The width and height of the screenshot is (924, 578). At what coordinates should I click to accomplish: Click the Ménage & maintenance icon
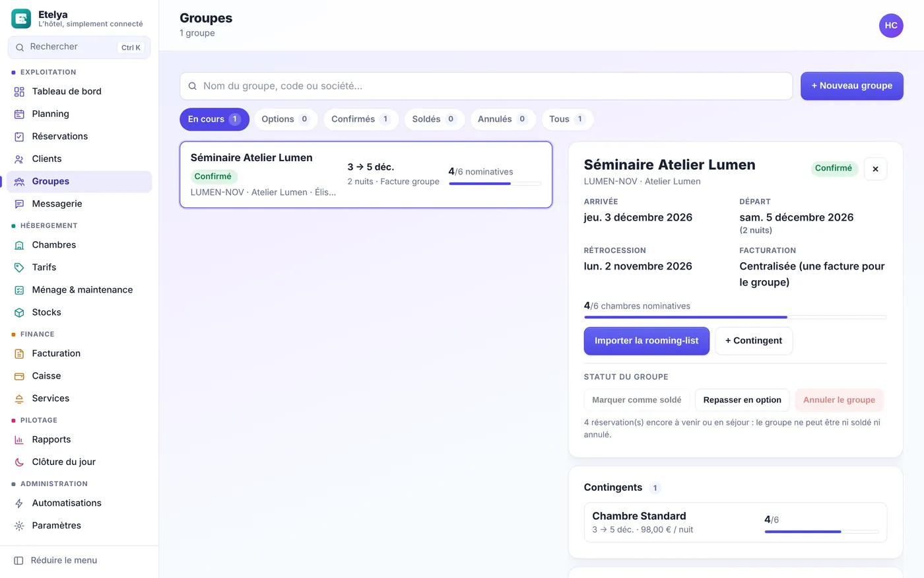point(19,290)
